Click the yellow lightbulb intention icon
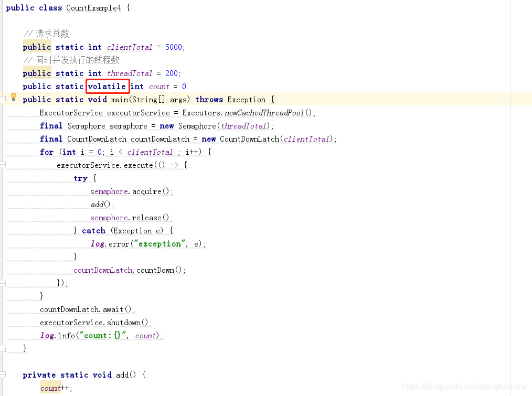 (14, 97)
